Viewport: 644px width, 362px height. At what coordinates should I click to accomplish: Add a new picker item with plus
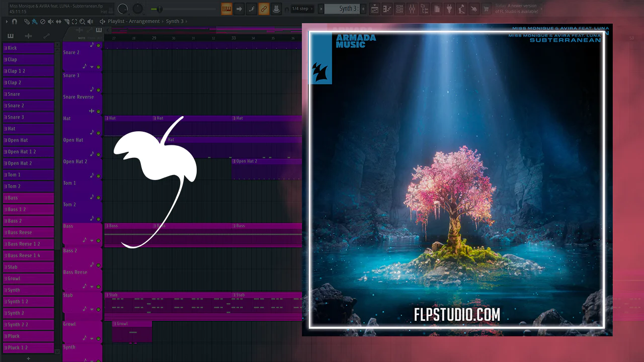(x=28, y=358)
